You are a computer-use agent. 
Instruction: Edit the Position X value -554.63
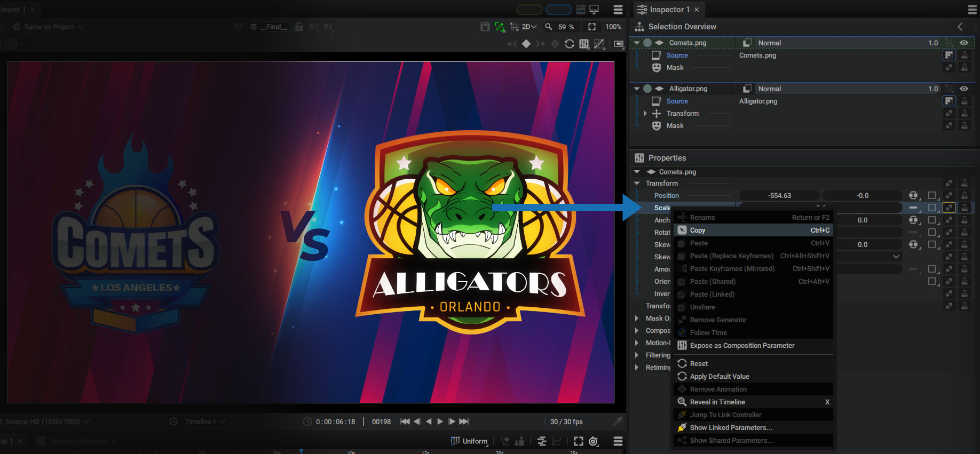(x=779, y=196)
